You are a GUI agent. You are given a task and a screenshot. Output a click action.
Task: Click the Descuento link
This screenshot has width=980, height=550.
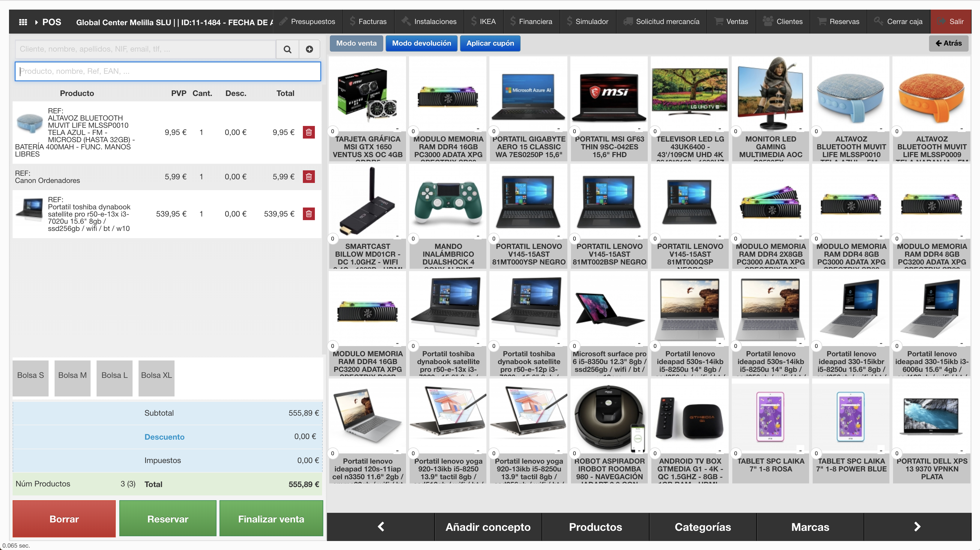click(164, 437)
